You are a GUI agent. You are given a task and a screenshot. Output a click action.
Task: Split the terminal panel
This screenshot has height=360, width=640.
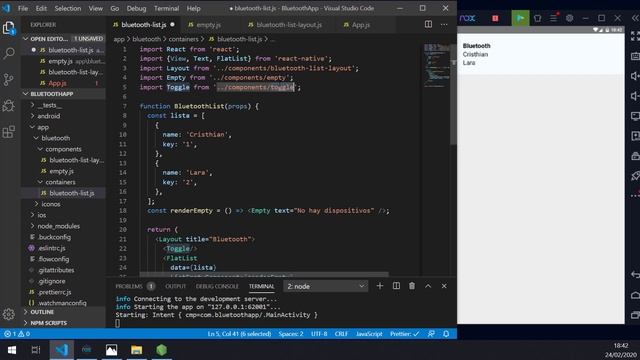pyautogui.click(x=396, y=286)
